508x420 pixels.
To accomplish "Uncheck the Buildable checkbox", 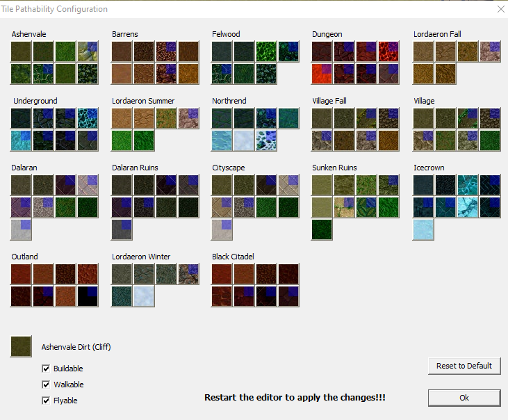I will pos(46,369).
